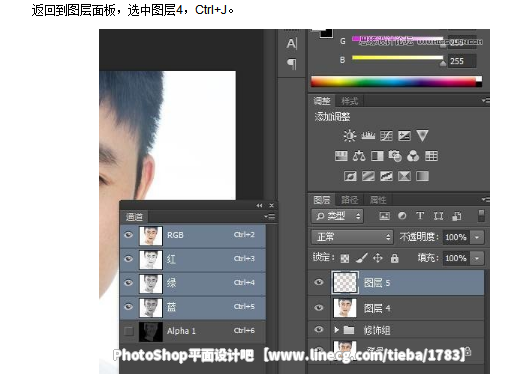Add a Threshold adjustment
Image resolution: width=521 pixels, height=374 pixels.
tap(386, 176)
